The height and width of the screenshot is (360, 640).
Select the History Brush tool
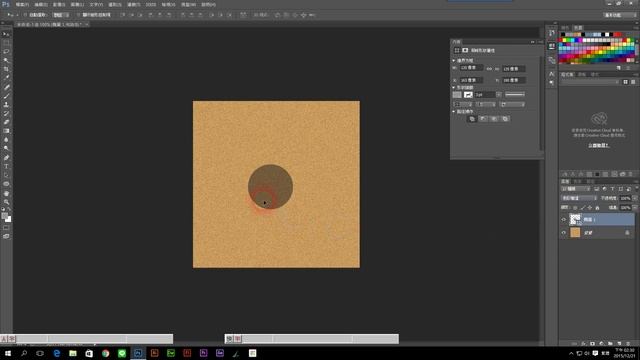(x=6, y=113)
